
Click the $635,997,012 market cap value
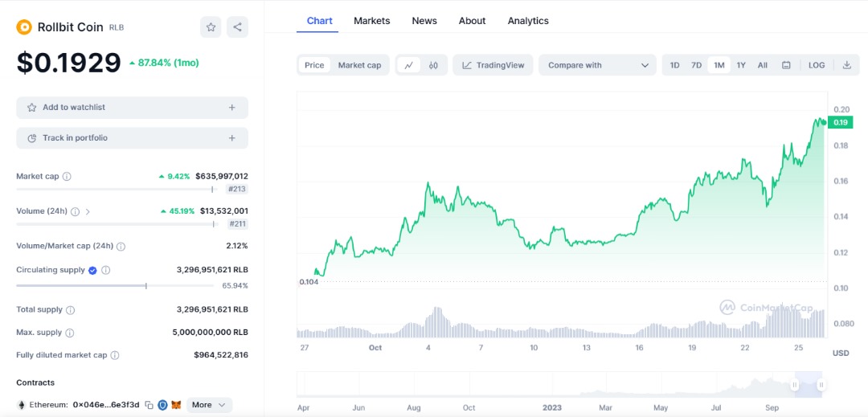[x=222, y=177]
